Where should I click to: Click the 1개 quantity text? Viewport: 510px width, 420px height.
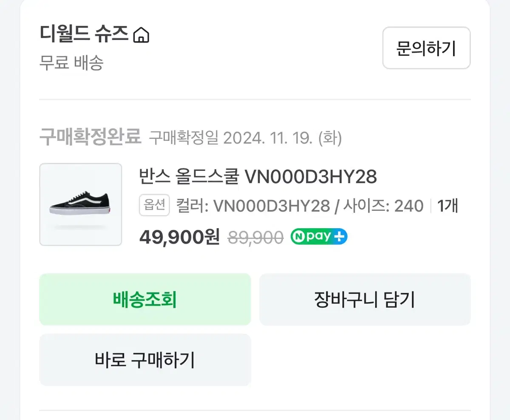(448, 206)
